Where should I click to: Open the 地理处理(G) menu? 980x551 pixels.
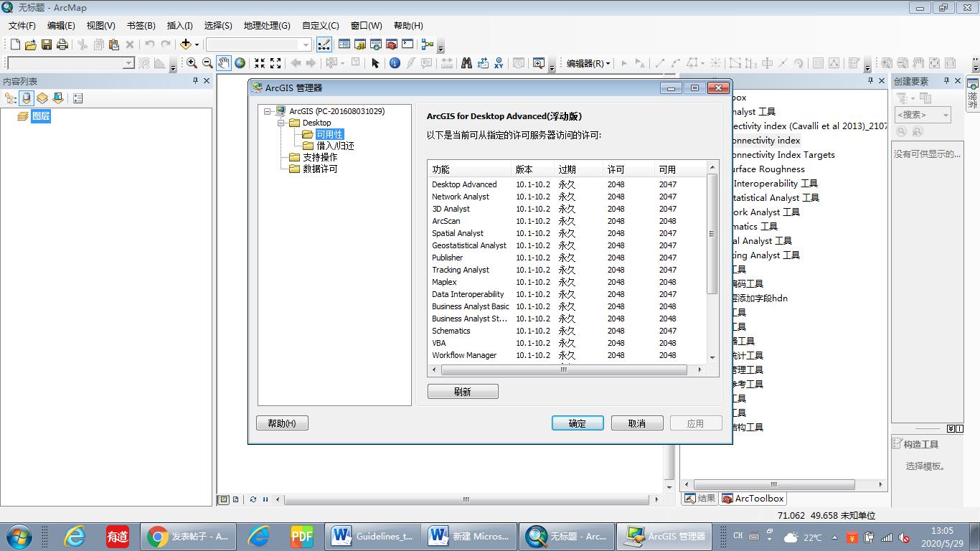267,25
